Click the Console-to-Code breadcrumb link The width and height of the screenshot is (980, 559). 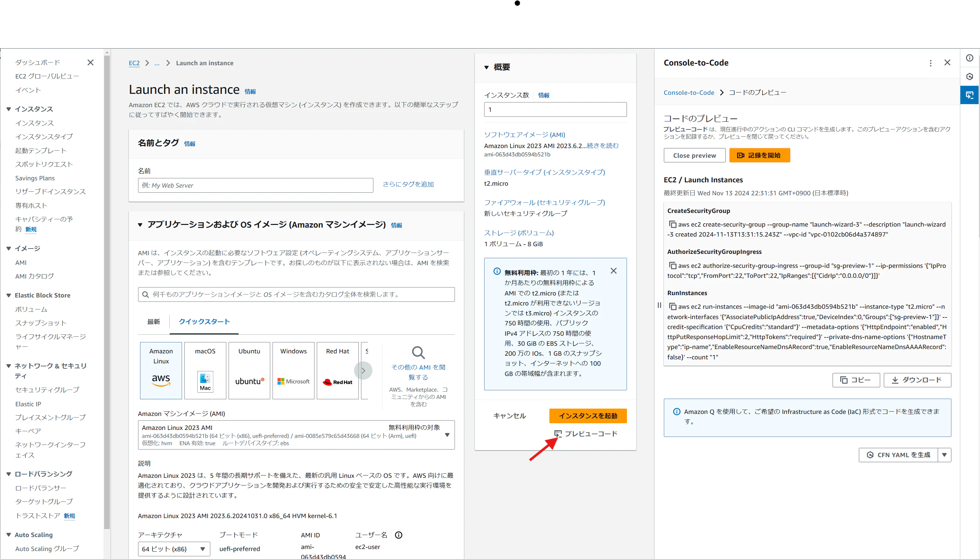689,93
